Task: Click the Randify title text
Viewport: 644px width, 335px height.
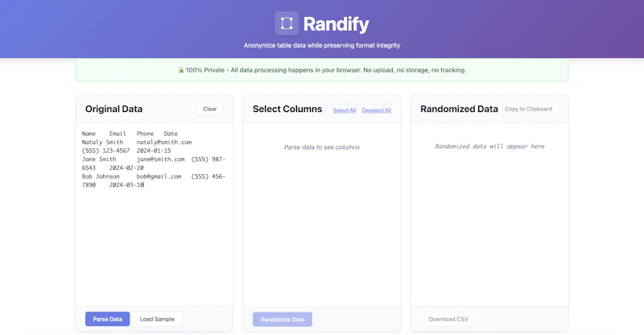Action: coord(336,24)
